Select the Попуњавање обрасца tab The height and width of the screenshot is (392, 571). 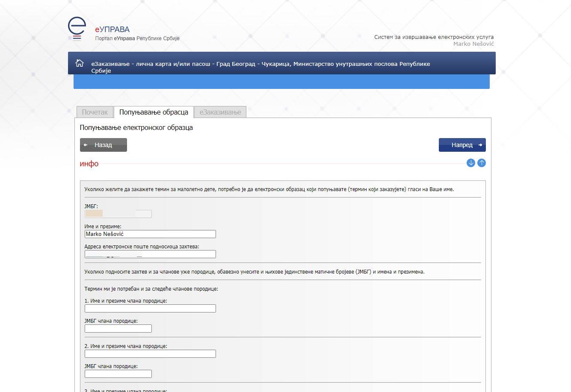154,112
